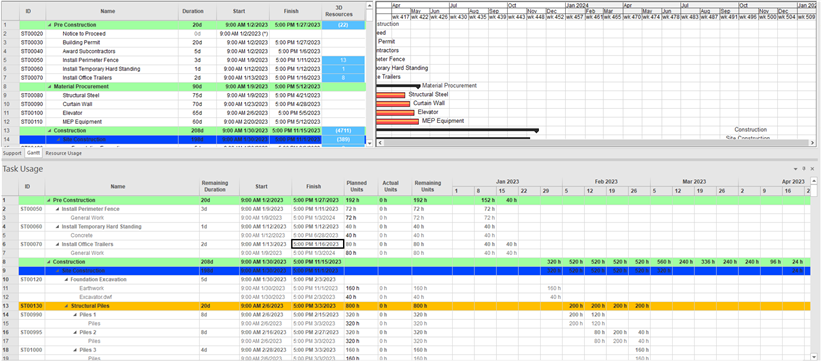Collapse Pre Construction in the upper Gantt table
Viewport: 822px width, 363px height.
pyautogui.click(x=49, y=25)
